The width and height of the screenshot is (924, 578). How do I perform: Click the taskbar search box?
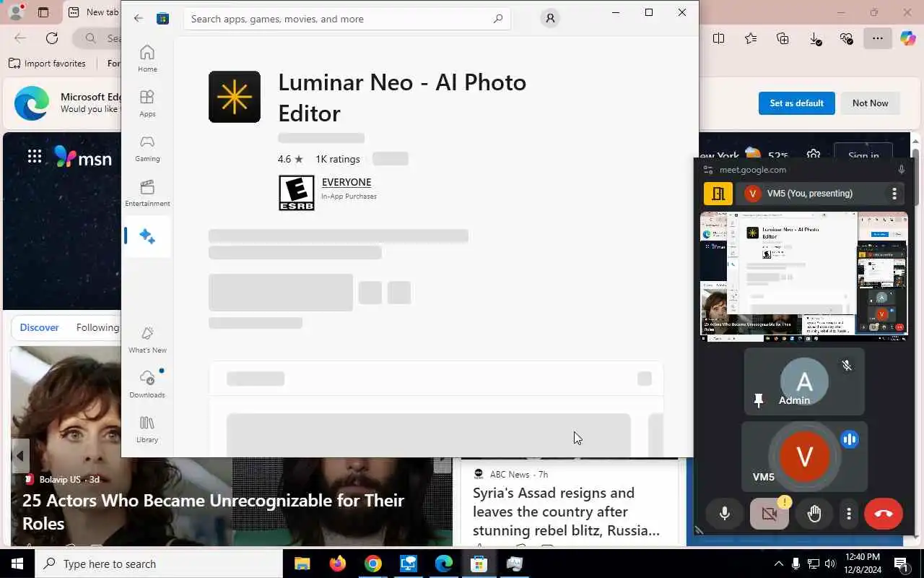pos(159,564)
